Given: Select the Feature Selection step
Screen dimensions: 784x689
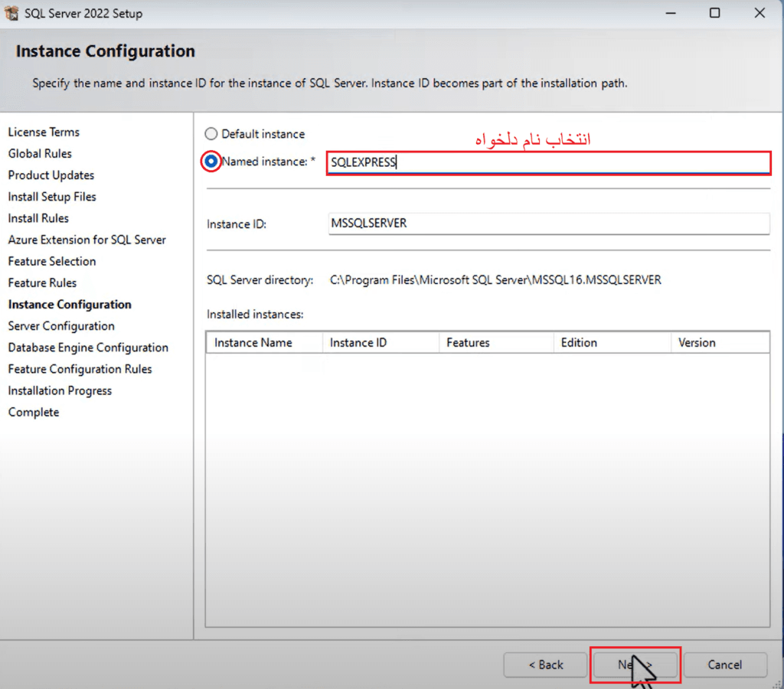Looking at the screenshot, I should click(51, 260).
